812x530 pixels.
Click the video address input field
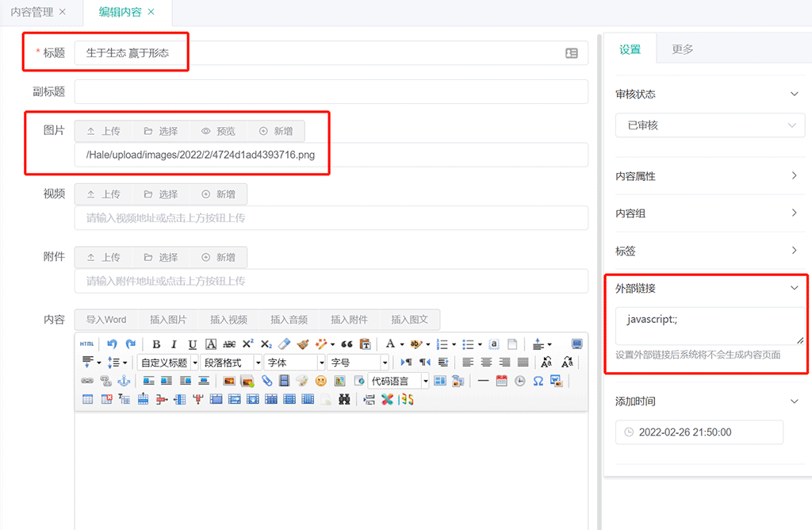coord(331,218)
